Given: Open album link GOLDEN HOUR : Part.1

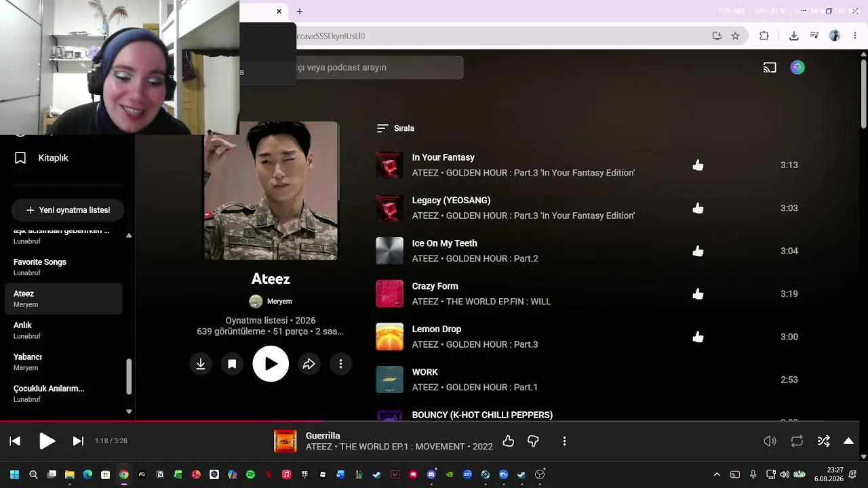Looking at the screenshot, I should pyautogui.click(x=492, y=387).
